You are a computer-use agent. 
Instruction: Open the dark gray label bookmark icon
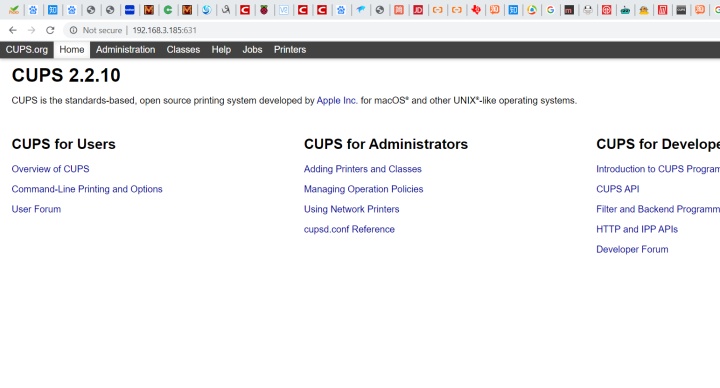(681, 10)
